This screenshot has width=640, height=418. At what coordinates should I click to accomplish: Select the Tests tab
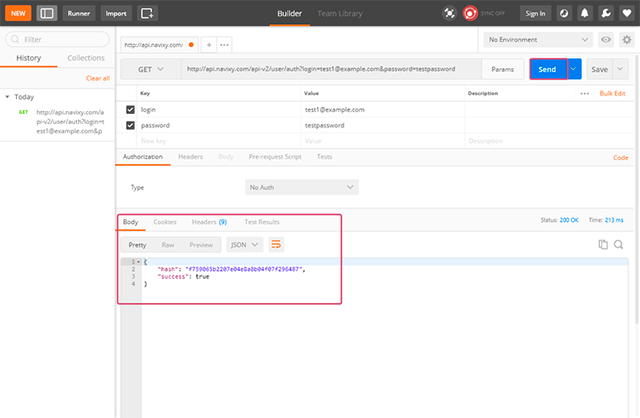pos(324,157)
